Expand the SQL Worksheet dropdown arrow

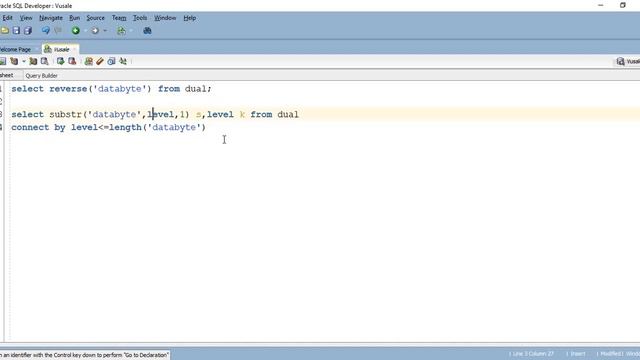pos(131,31)
